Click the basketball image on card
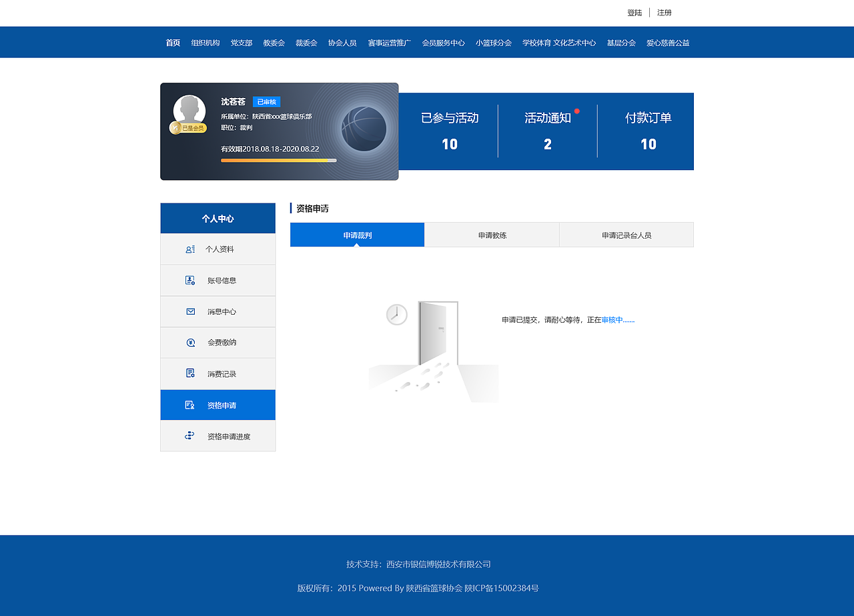 (364, 129)
